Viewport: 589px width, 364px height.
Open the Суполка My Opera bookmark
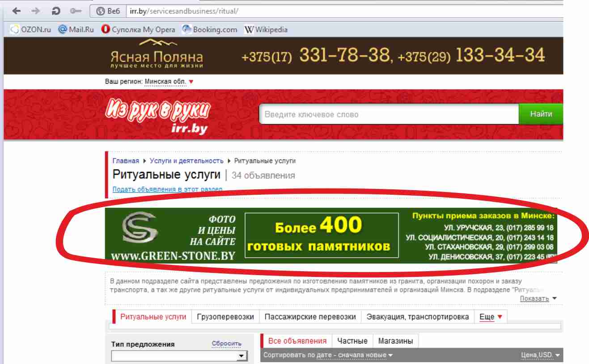(138, 30)
